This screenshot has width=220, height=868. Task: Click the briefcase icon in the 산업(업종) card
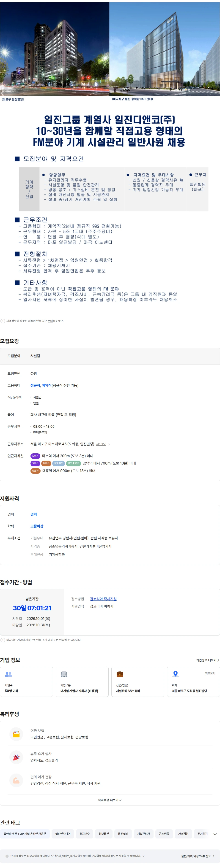[x=120, y=674]
